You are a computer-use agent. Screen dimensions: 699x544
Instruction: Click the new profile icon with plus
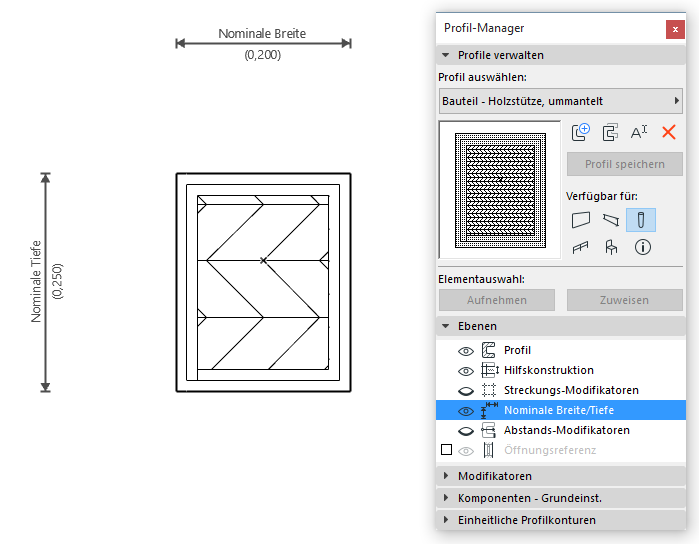pyautogui.click(x=580, y=132)
